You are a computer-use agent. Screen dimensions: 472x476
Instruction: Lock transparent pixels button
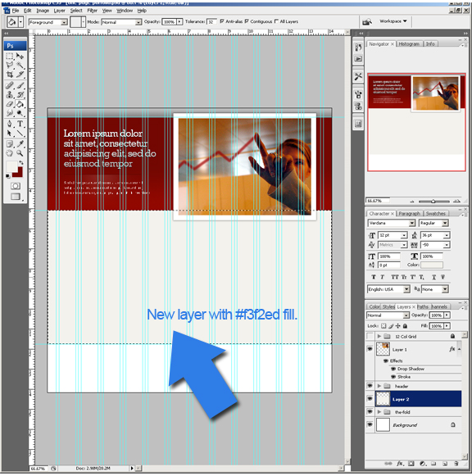[x=383, y=326]
